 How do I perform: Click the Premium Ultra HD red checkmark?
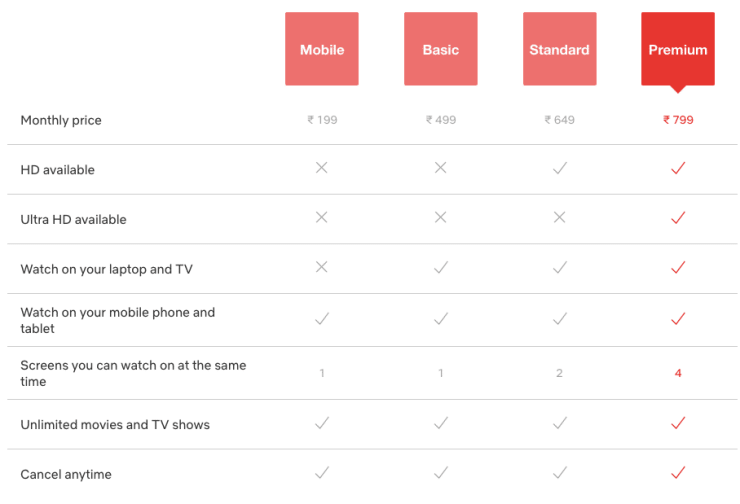point(678,218)
